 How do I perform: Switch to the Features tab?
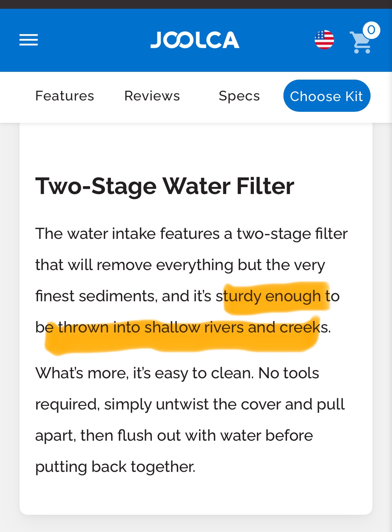(65, 96)
